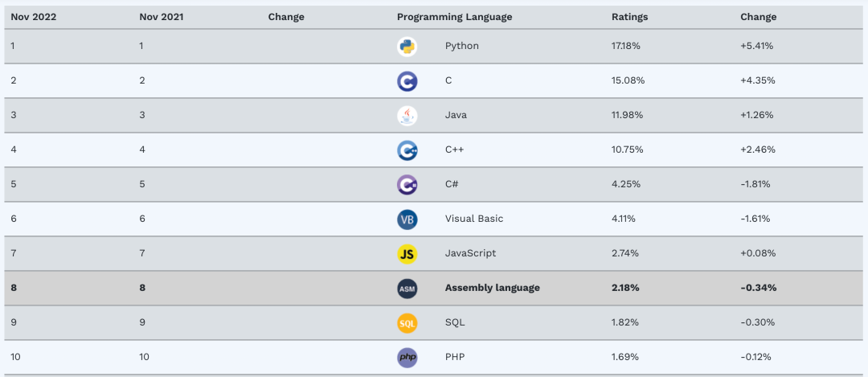
Task: Click the +4.35% change value for C
Action: click(x=756, y=80)
